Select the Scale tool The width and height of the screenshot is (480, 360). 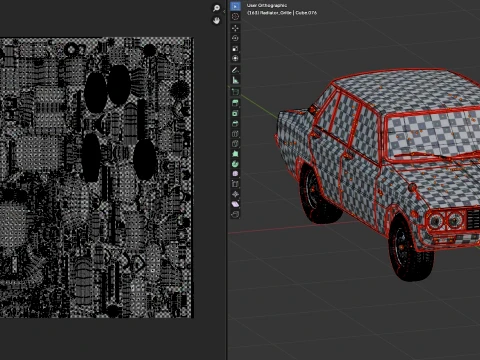(235, 48)
